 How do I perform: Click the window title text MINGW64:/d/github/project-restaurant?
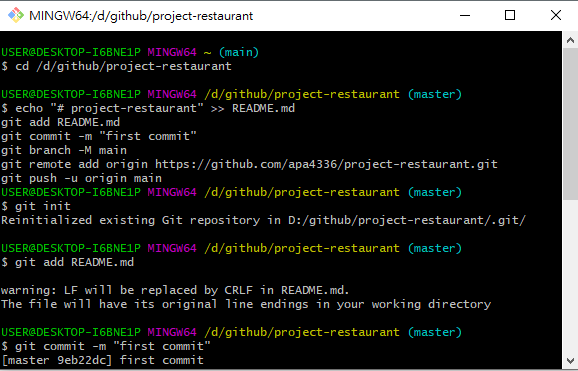coord(141,16)
